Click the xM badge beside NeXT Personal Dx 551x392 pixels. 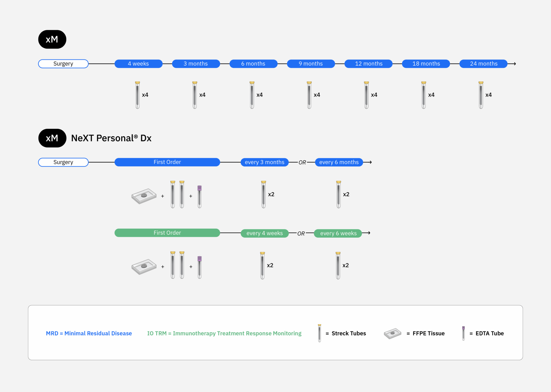[52, 138]
